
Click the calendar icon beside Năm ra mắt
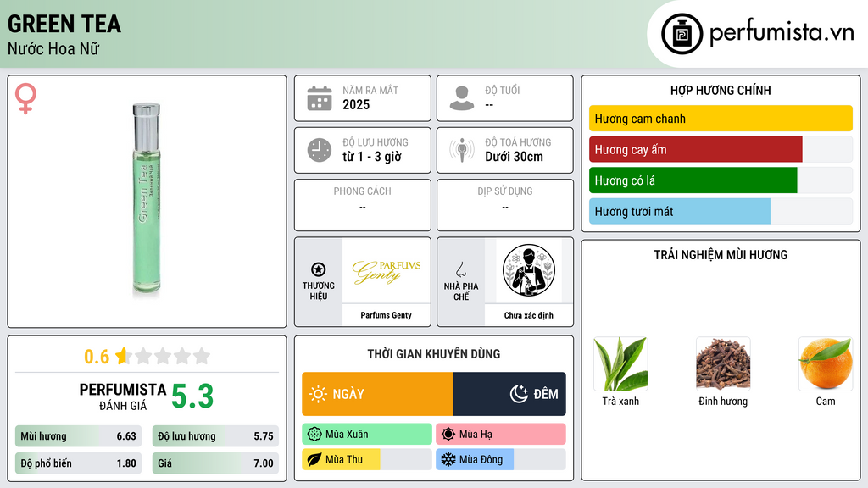pyautogui.click(x=320, y=98)
